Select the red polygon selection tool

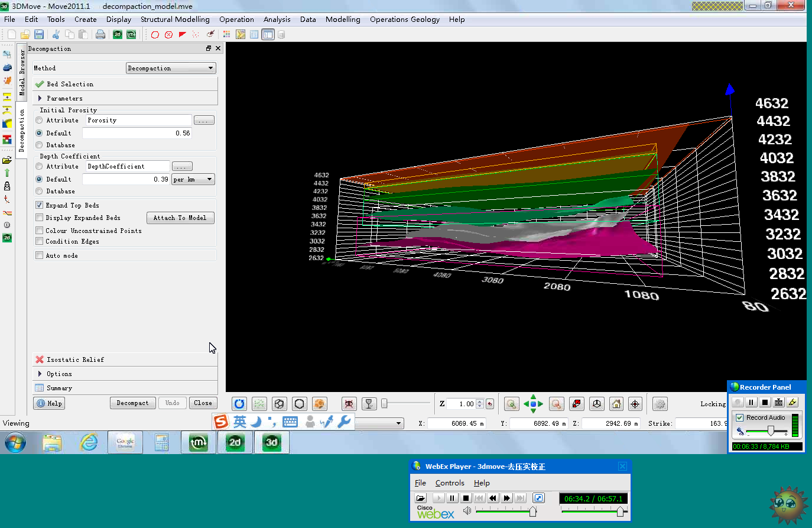click(155, 34)
